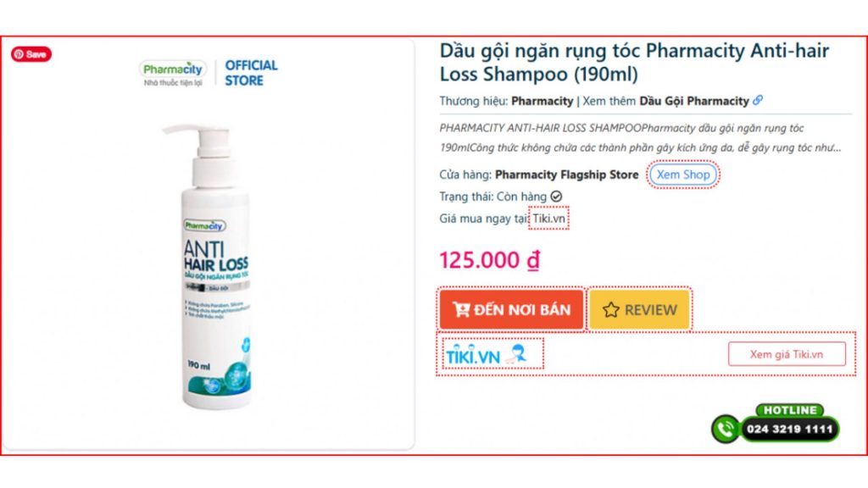
Task: Click the Pharmacity Flagship Store name
Action: point(567,175)
